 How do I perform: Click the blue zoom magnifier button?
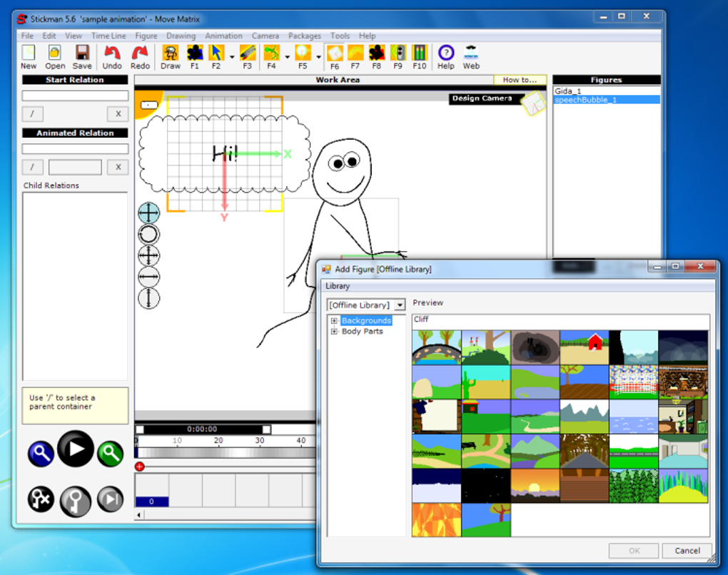41,454
